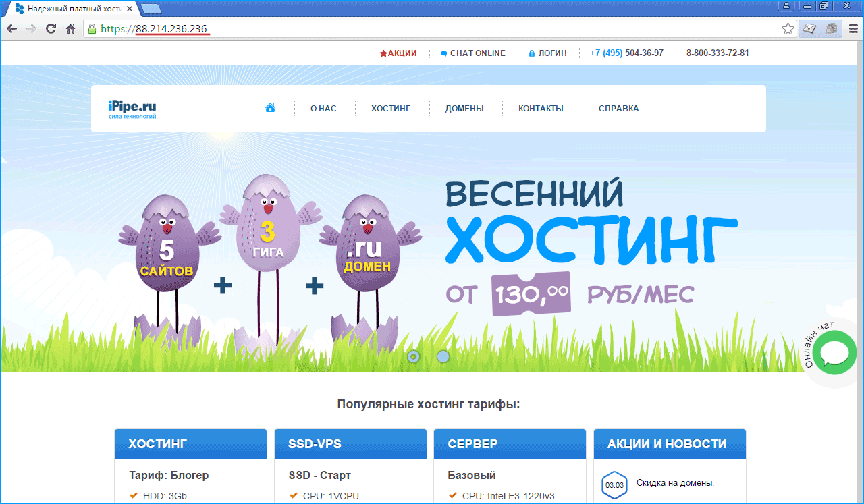This screenshot has height=504, width=864.
Task: Click the 03.03 date hexagon icon
Action: click(x=614, y=484)
